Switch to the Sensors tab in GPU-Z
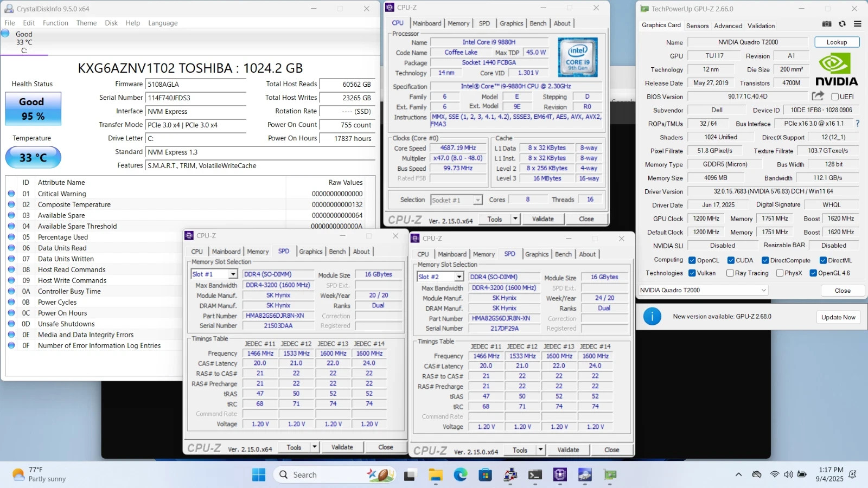 click(x=697, y=25)
